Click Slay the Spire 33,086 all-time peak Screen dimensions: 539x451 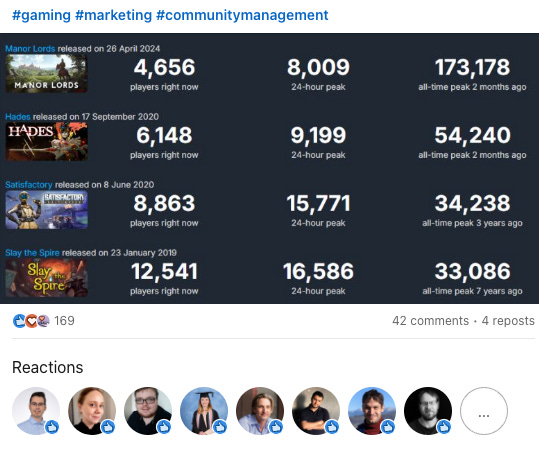472,278
